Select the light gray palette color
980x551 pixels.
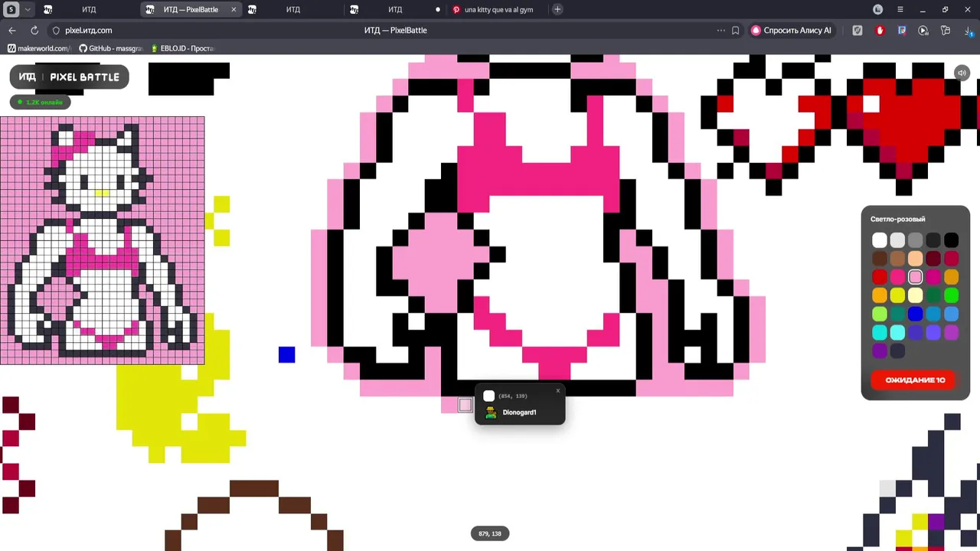coord(897,240)
